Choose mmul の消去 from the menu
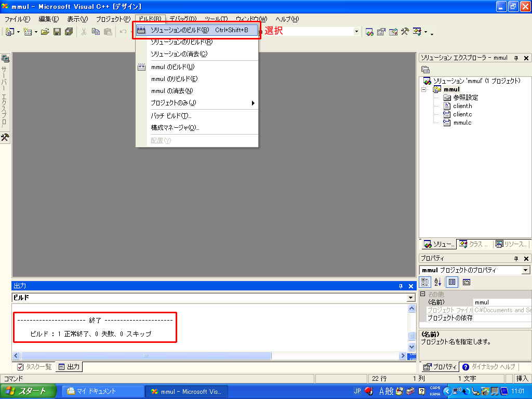Screen dimensions: 532x399 [197, 91]
